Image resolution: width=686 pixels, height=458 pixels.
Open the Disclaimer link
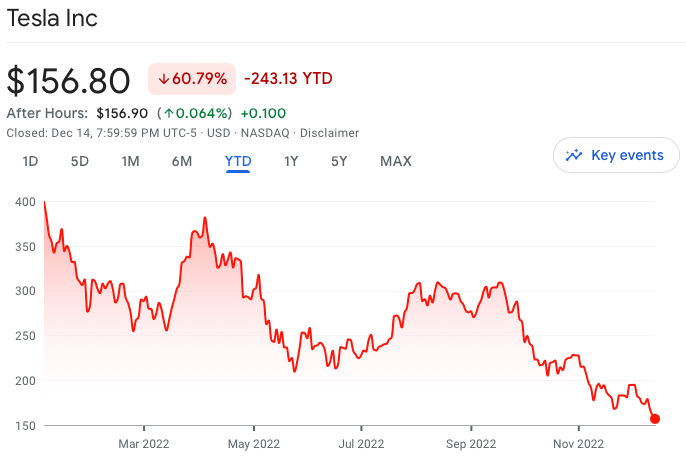pyautogui.click(x=330, y=133)
